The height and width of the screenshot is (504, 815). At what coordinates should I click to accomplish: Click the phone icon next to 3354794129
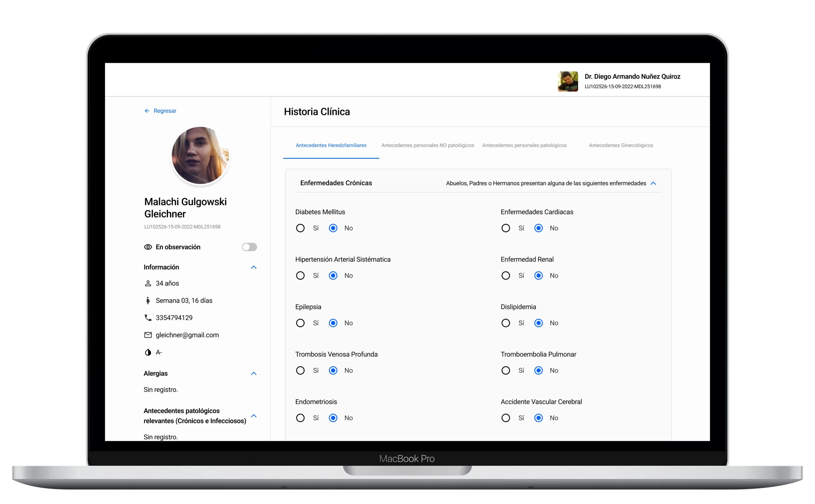tap(148, 318)
